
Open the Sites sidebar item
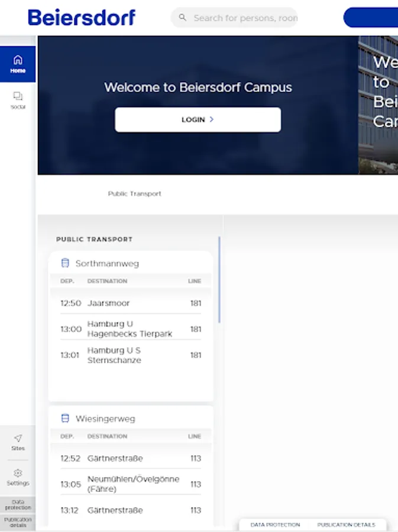click(18, 442)
